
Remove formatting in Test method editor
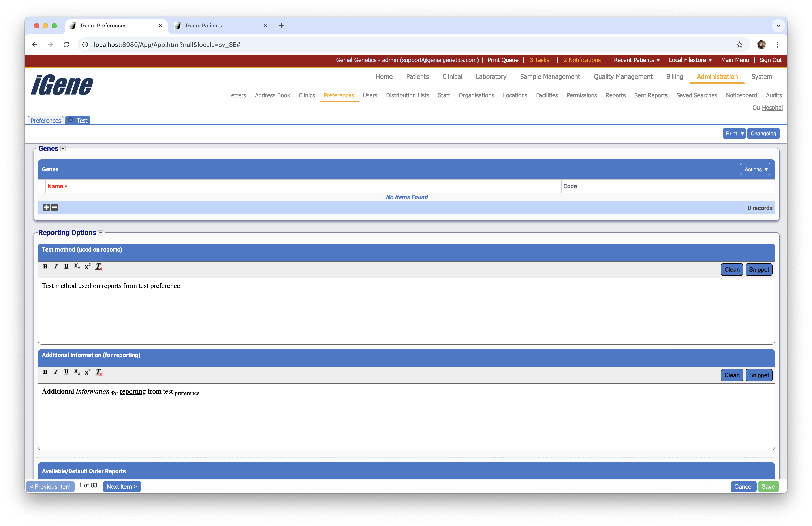point(99,266)
